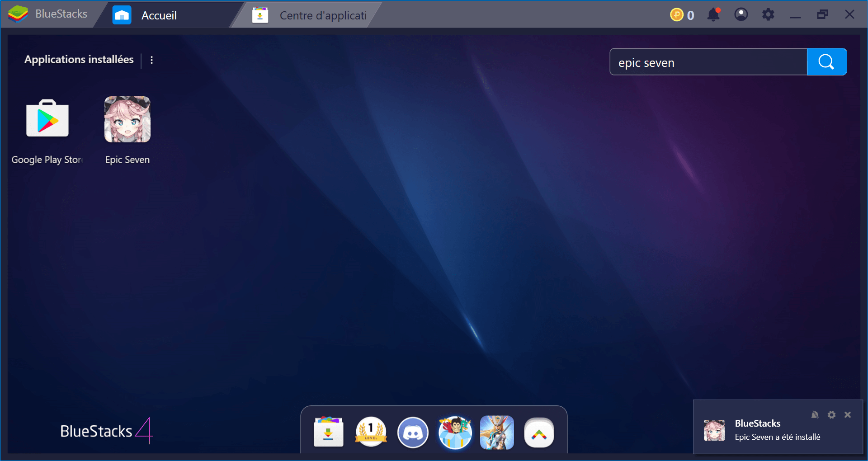Open BlueStacks points coin counter
This screenshot has width=868, height=461.
(682, 15)
